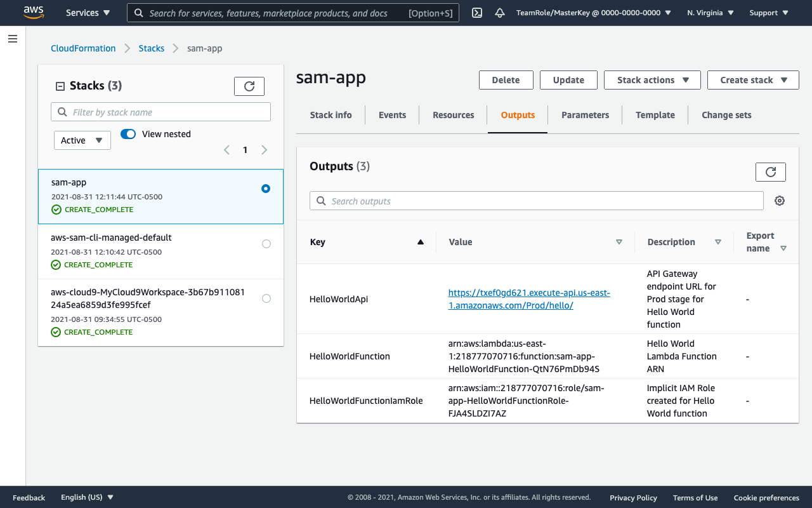Open the TeamRole/MasterKey account menu
Screen dimensions: 812x508
coord(595,13)
